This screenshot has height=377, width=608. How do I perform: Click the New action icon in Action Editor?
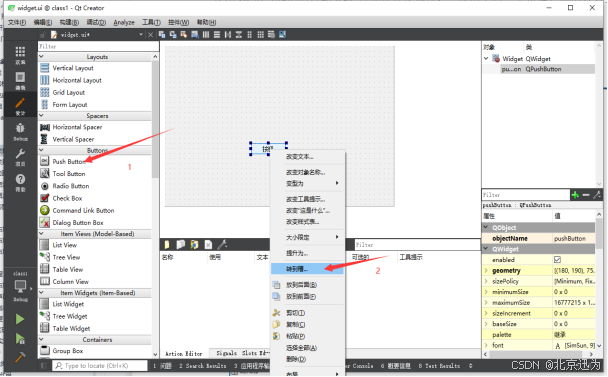coord(167,244)
